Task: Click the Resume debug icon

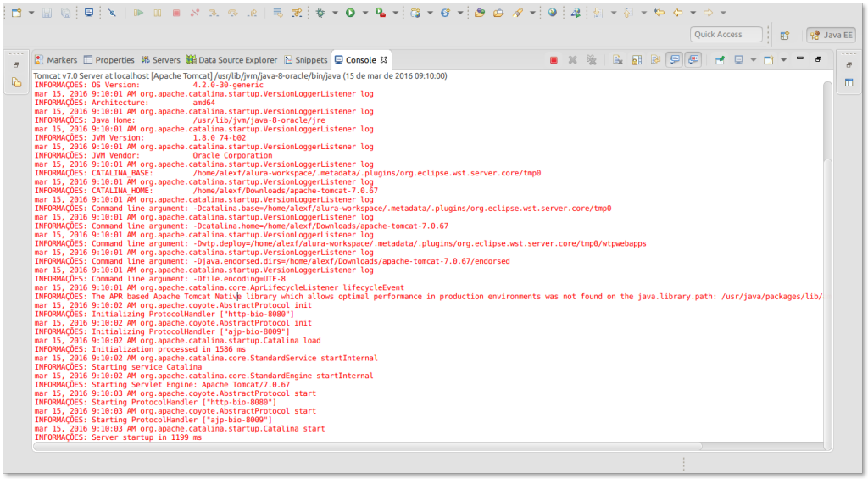Action: point(138,12)
